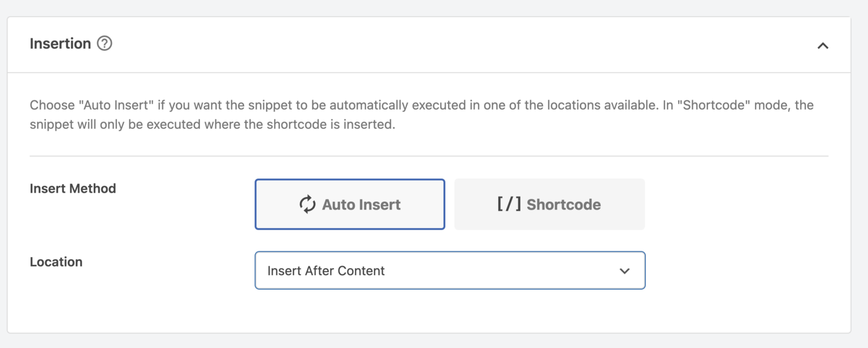Click the 'Shortcode' button text
Image resolution: width=868 pixels, height=348 pixels.
pos(563,205)
